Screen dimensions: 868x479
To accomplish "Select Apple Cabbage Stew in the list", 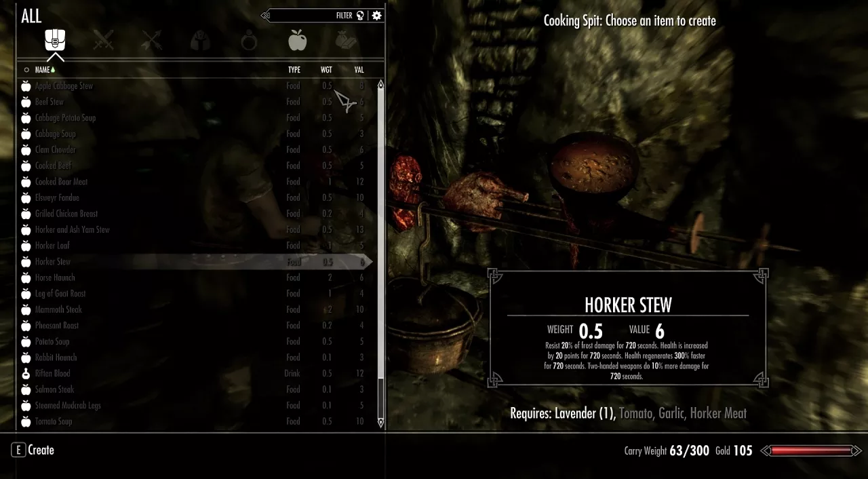I will pos(196,86).
